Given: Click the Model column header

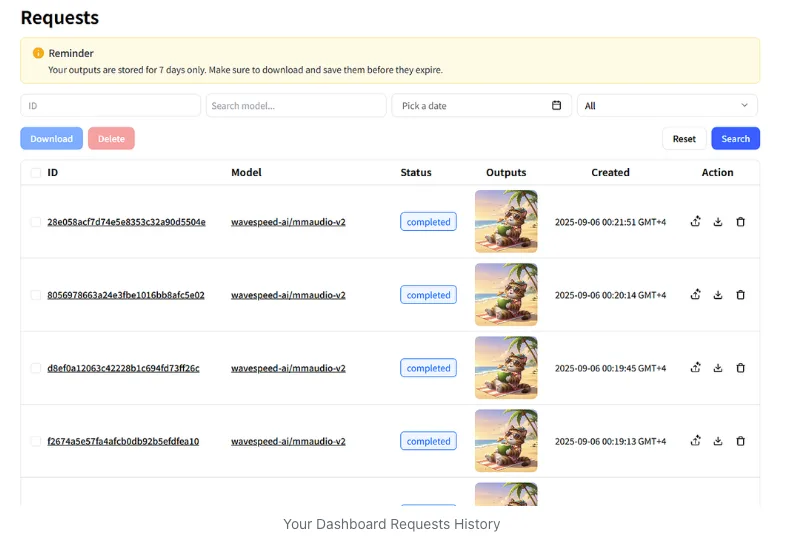Looking at the screenshot, I should tap(246, 172).
